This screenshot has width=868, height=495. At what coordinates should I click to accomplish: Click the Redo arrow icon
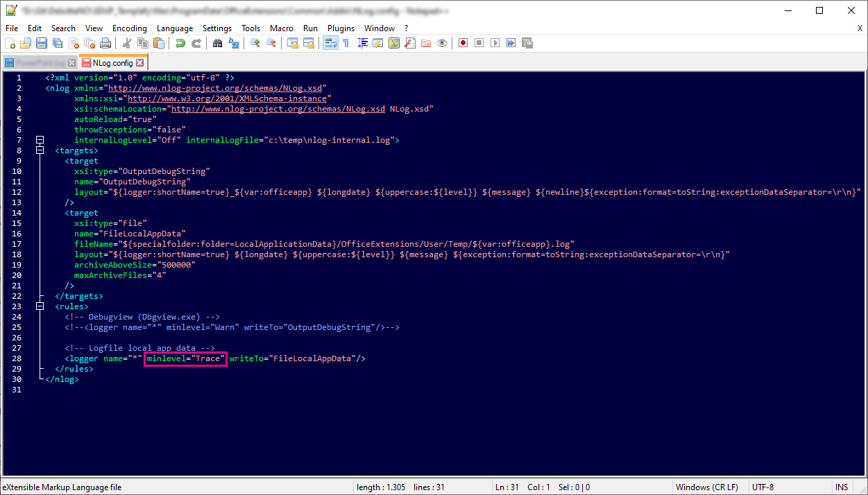(x=196, y=43)
